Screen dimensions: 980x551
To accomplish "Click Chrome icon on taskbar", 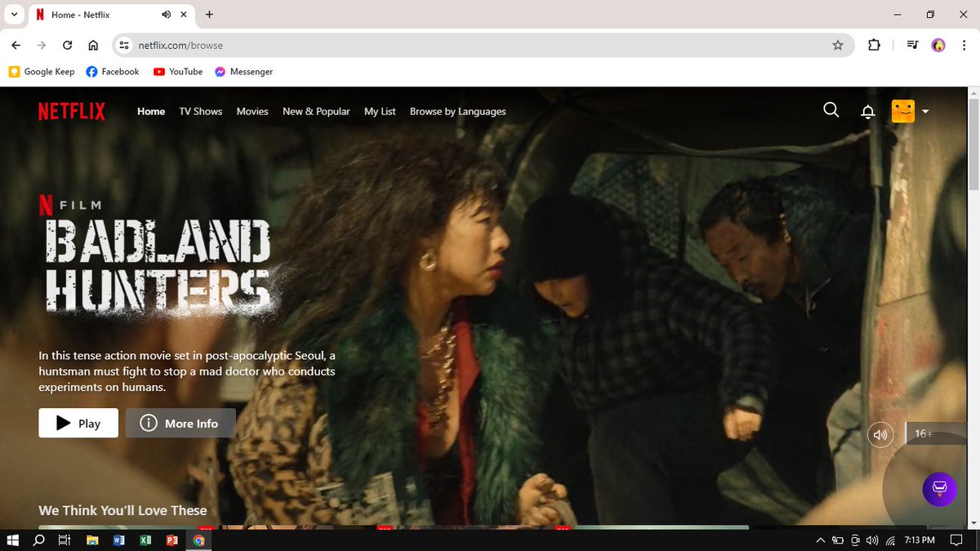I will pos(198,540).
